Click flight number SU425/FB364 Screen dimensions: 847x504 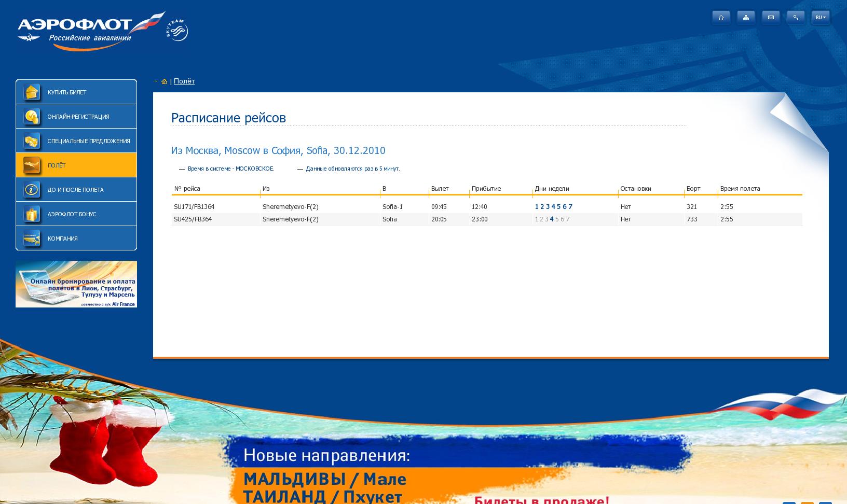click(x=193, y=219)
